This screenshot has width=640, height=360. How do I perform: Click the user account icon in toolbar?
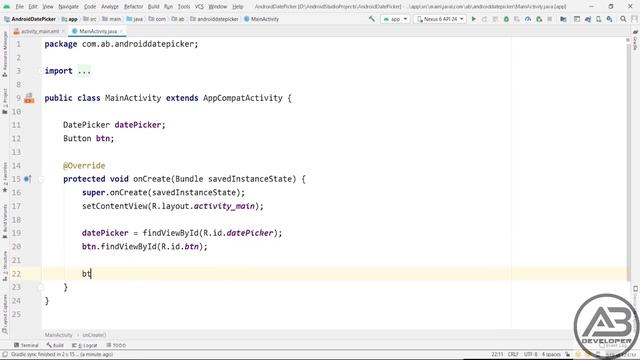coord(634,19)
